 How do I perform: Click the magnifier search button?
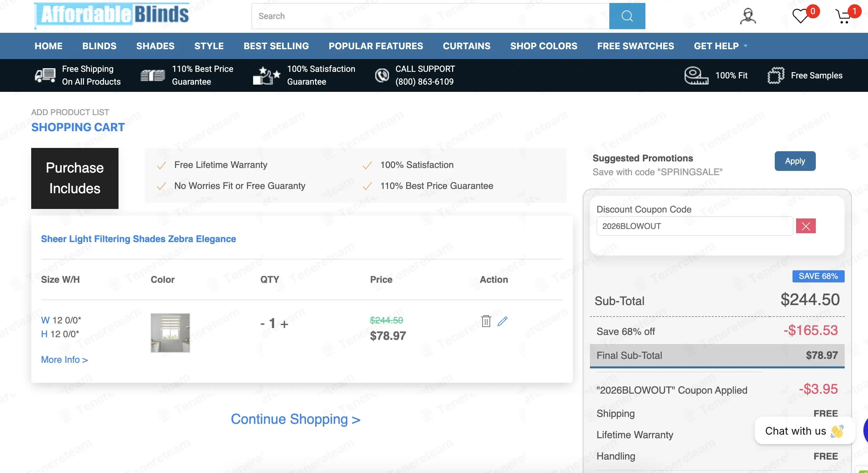tap(627, 16)
